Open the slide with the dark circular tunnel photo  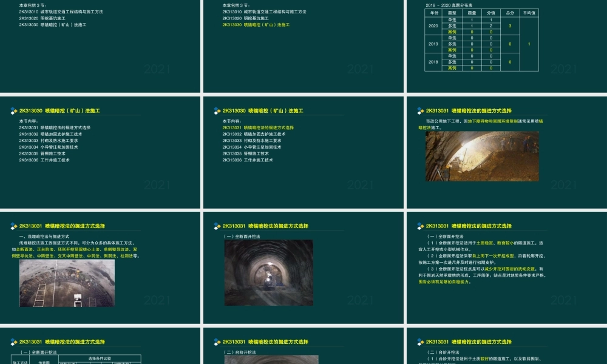303,268
